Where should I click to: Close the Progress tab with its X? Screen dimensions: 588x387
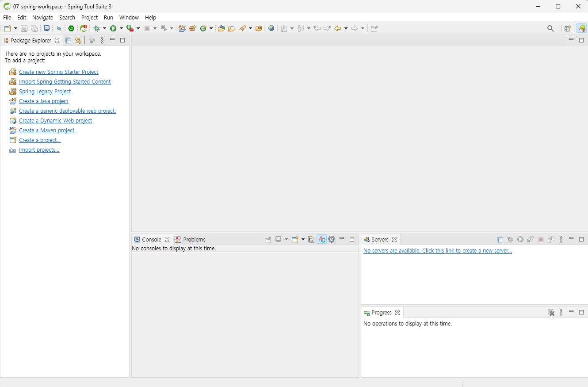[397, 312]
